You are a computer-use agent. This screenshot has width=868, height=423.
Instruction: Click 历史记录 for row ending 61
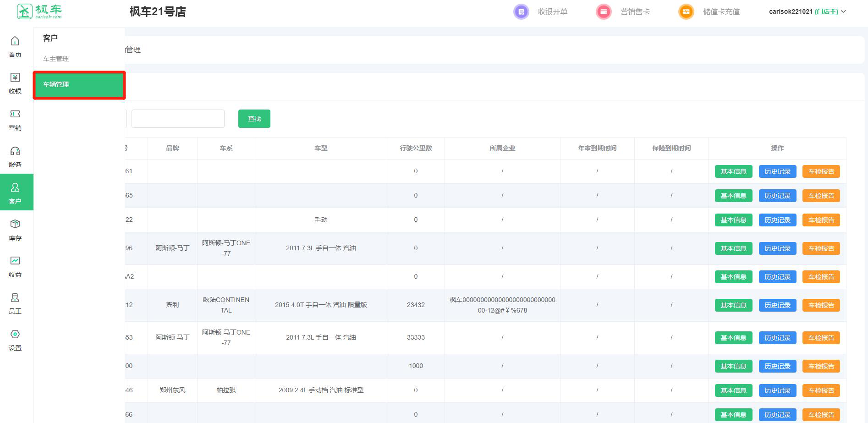click(x=777, y=171)
